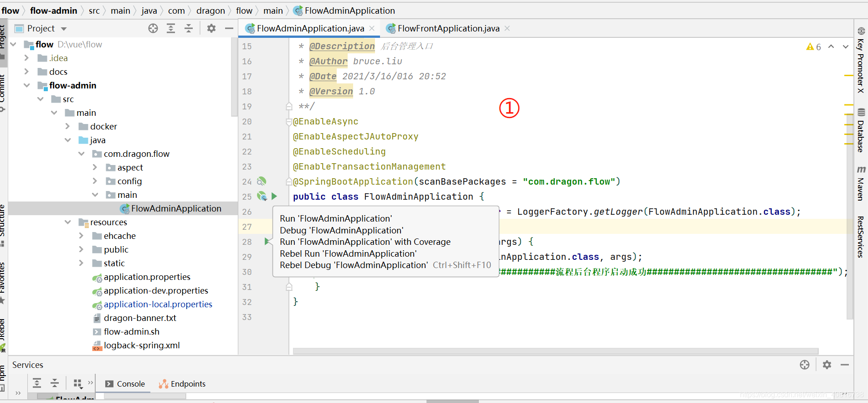Screen dimensions: 868x403
Task: Click dragon in the breadcrumb bar
Action: [x=211, y=10]
